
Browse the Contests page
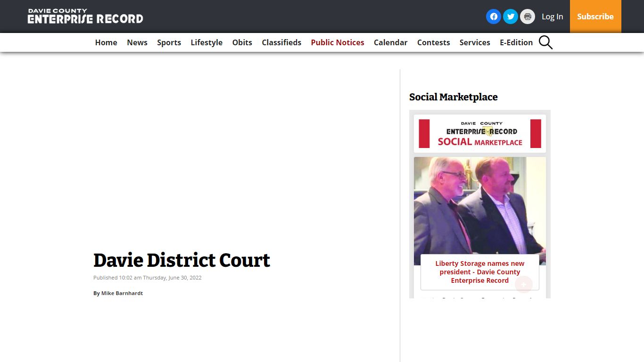click(434, 42)
